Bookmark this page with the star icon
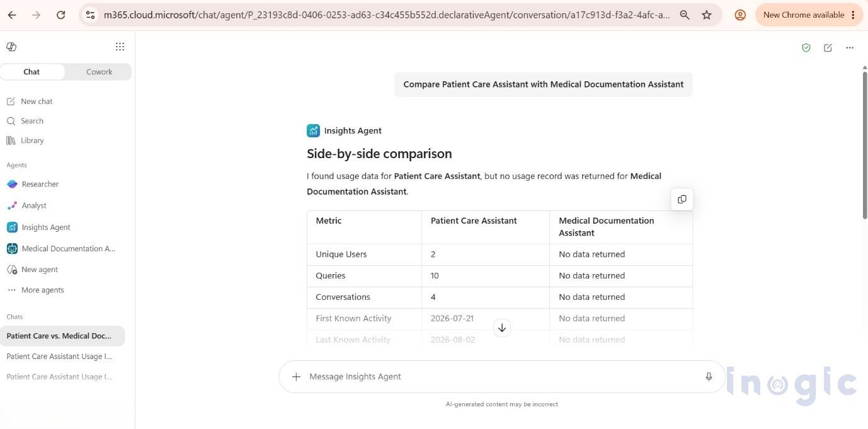This screenshot has width=868, height=429. click(x=707, y=14)
